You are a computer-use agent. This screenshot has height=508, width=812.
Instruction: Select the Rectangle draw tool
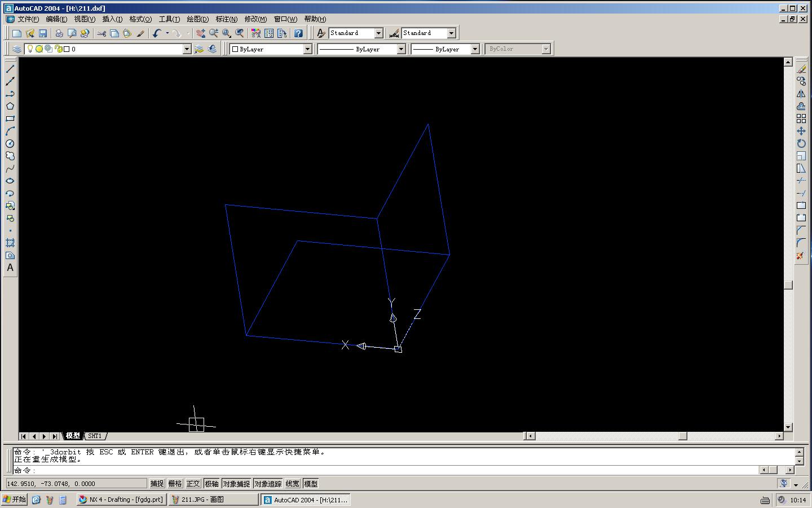coord(10,119)
